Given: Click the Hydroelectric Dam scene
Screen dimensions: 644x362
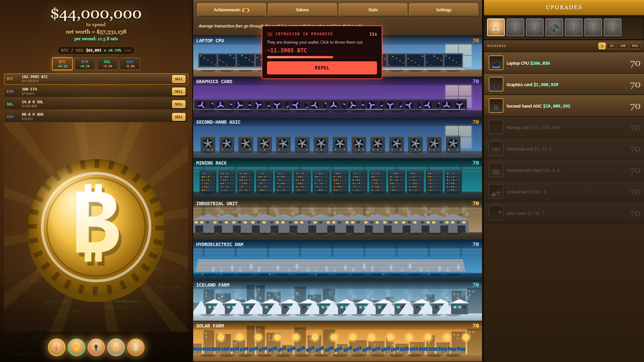Looking at the screenshot, I should click(337, 260).
